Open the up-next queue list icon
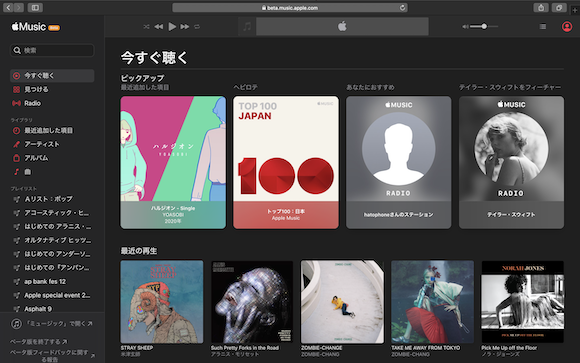The width and height of the screenshot is (580, 363). tap(543, 27)
